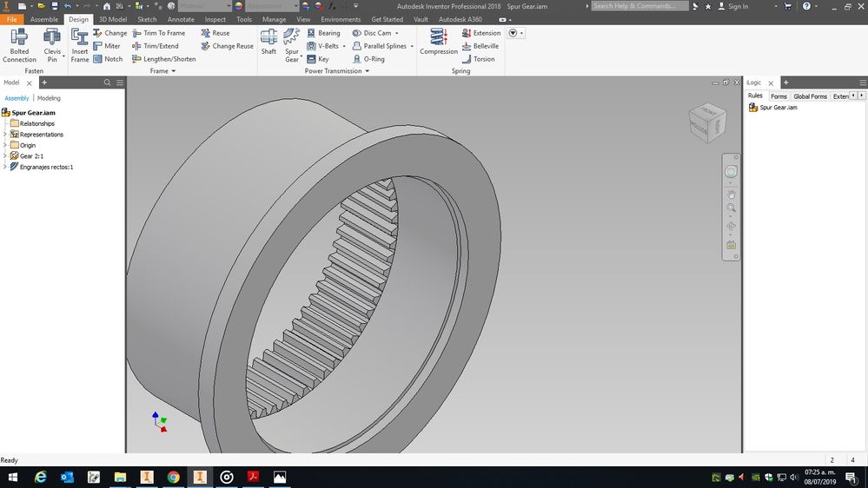Switch to the Inspect tab
868x488 pixels.
pos(215,19)
